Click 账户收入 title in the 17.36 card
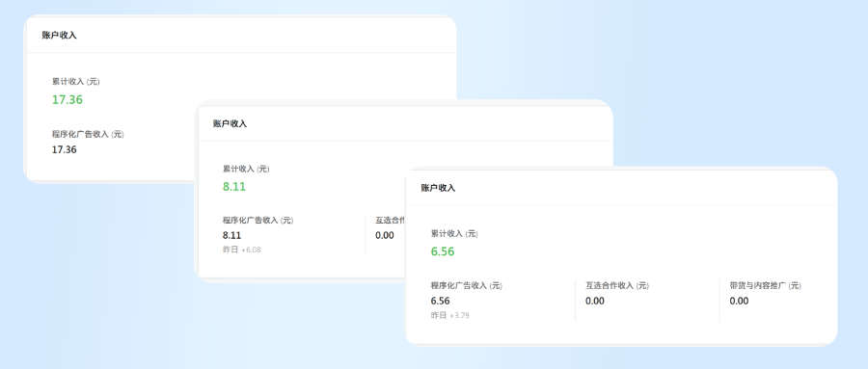The height and width of the screenshot is (369, 868). coord(59,36)
